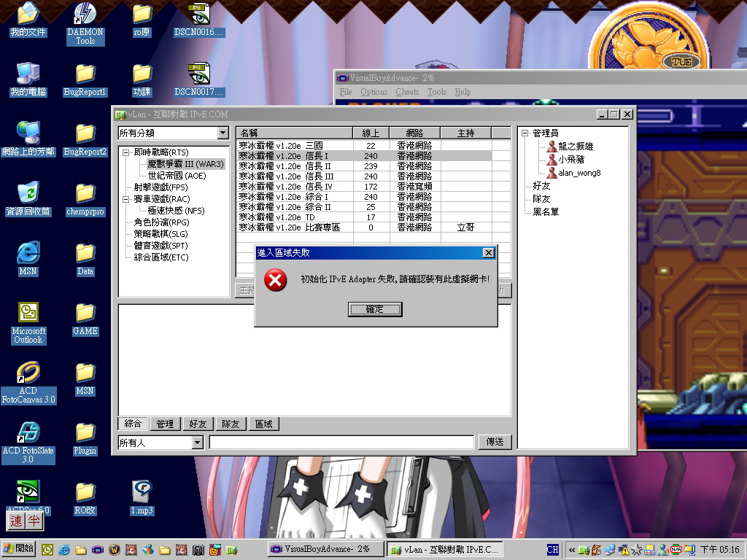Select 綜合區域(ETC) category

(x=161, y=257)
